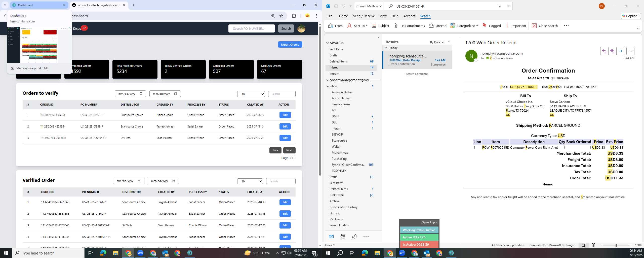Screen dimensions: 644x258
Task: Edit order US-Q3-25-AZ01547-P
Action: pos(285,138)
